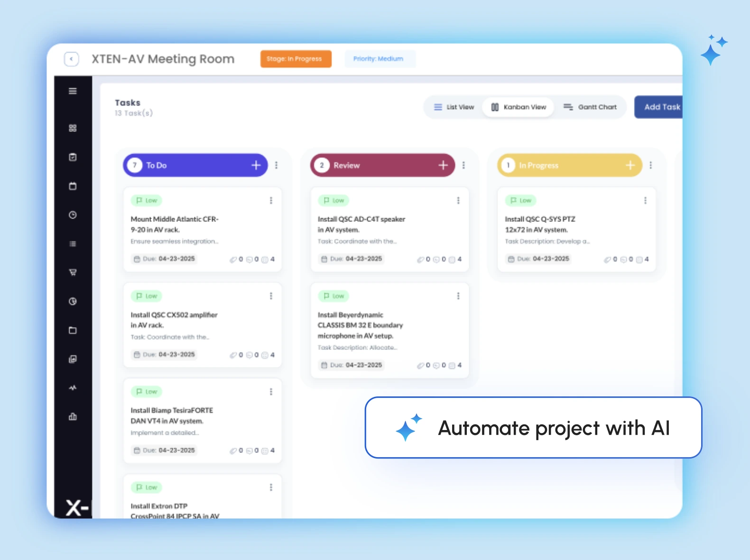Open options for Extron DTP CrossPoint card

271,487
